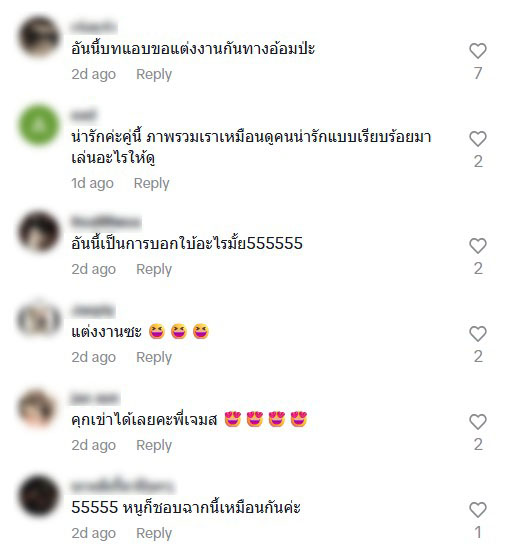Open the blurred username above the last comment

tap(123, 485)
